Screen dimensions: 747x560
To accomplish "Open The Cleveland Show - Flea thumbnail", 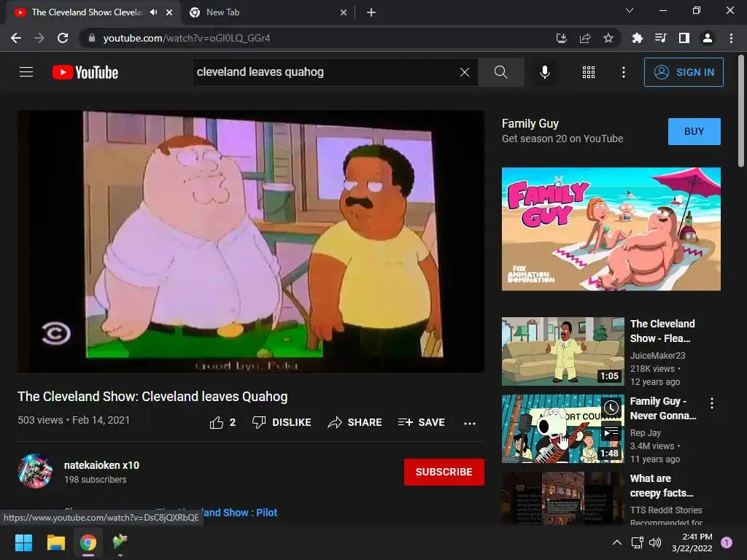I will [562, 351].
